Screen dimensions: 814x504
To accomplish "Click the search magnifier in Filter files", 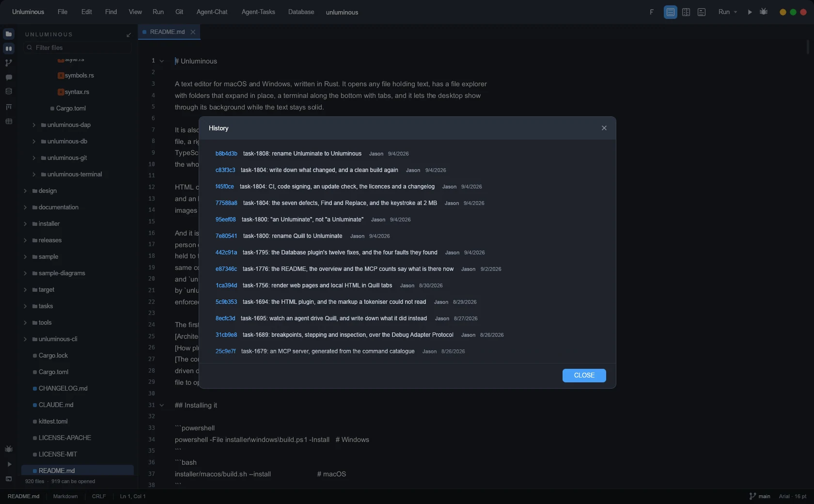I will pyautogui.click(x=30, y=47).
